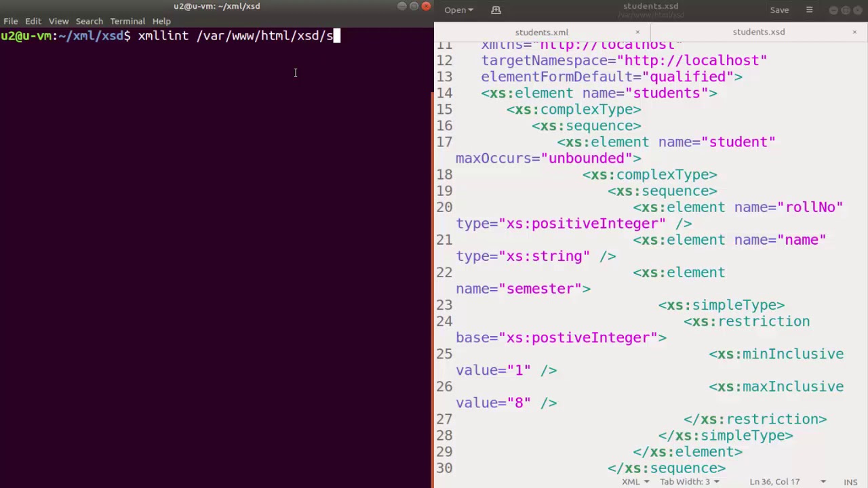Close the students.xsd tab
This screenshot has height=488, width=868.
click(854, 32)
